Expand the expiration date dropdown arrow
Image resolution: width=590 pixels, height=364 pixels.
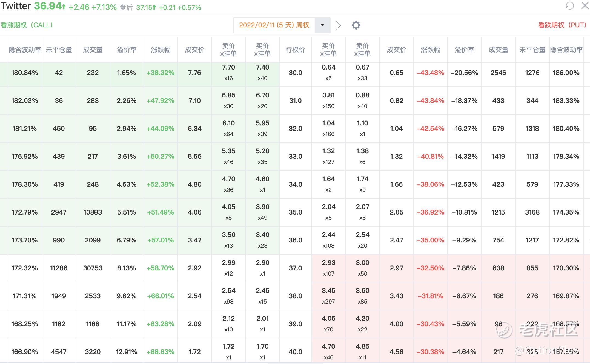pyautogui.click(x=322, y=25)
